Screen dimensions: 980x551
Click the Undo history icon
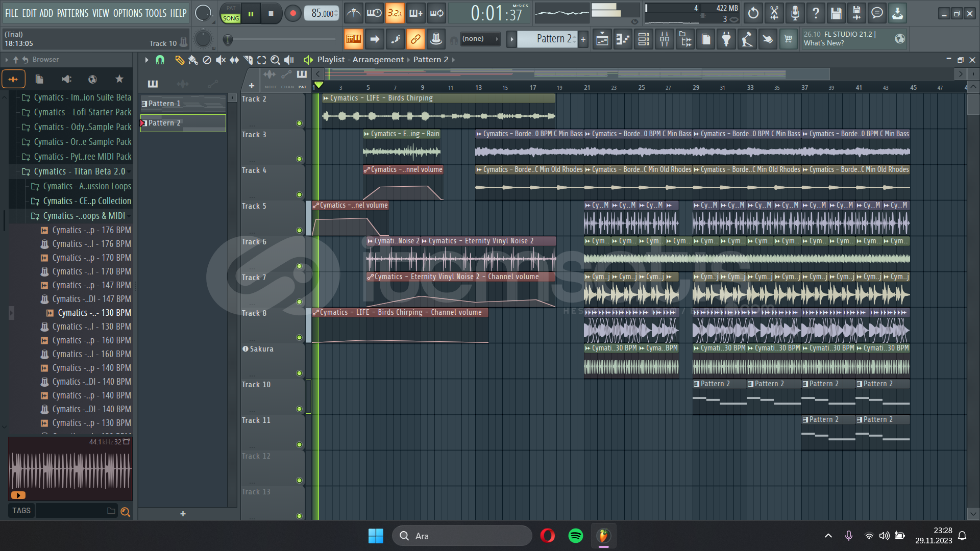click(x=753, y=13)
